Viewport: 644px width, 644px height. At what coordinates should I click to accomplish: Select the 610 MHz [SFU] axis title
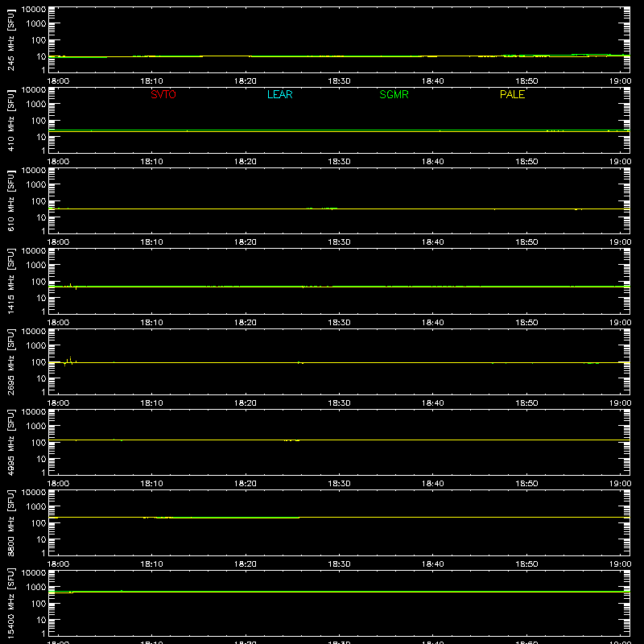(x=10, y=200)
